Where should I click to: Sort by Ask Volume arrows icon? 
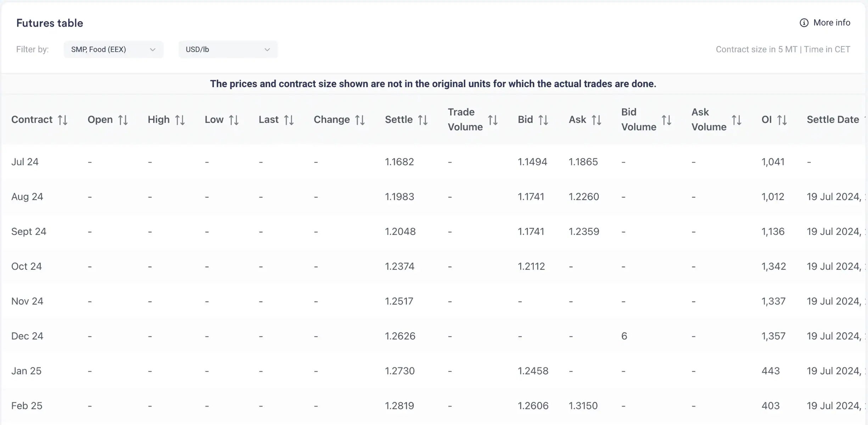(737, 120)
